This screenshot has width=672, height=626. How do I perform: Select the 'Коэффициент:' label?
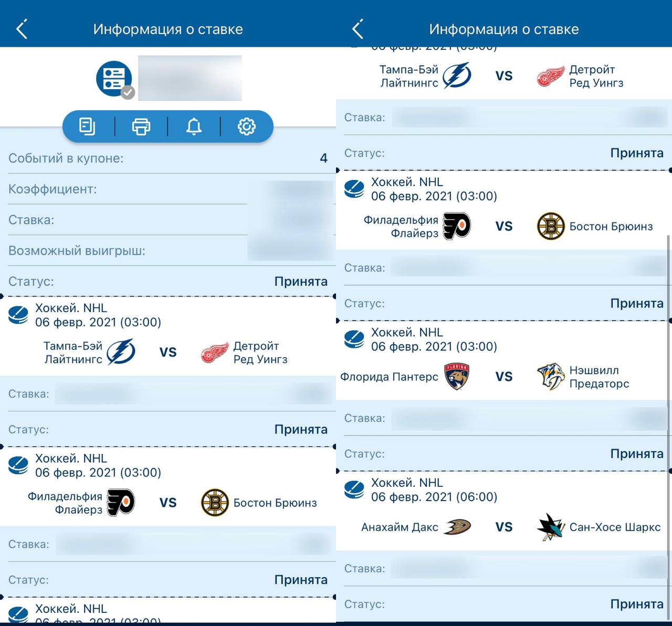(52, 189)
